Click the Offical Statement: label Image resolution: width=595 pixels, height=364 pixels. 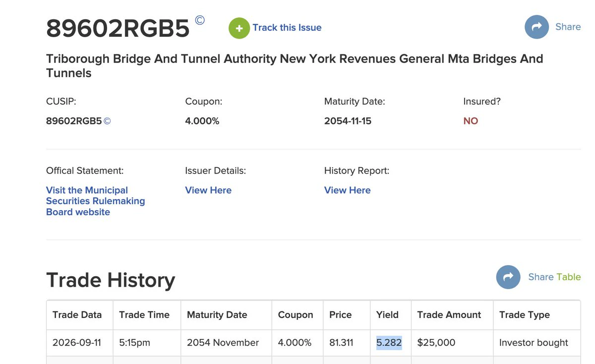click(x=85, y=171)
